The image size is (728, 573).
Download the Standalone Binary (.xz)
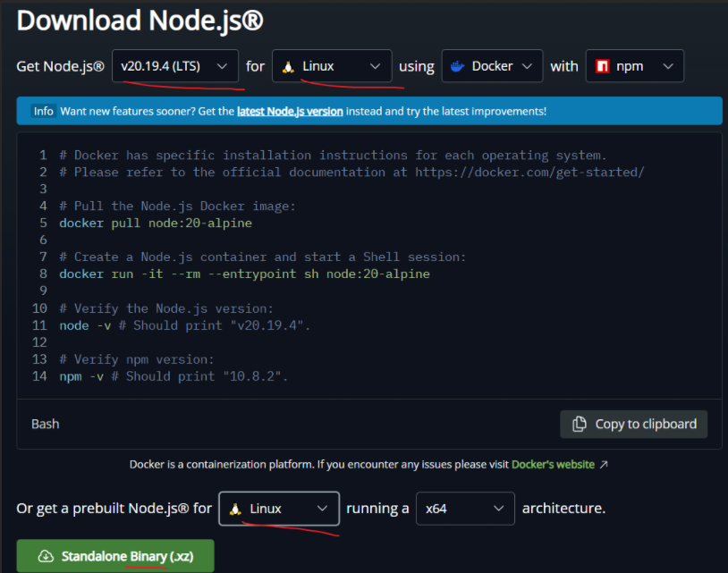pyautogui.click(x=115, y=557)
